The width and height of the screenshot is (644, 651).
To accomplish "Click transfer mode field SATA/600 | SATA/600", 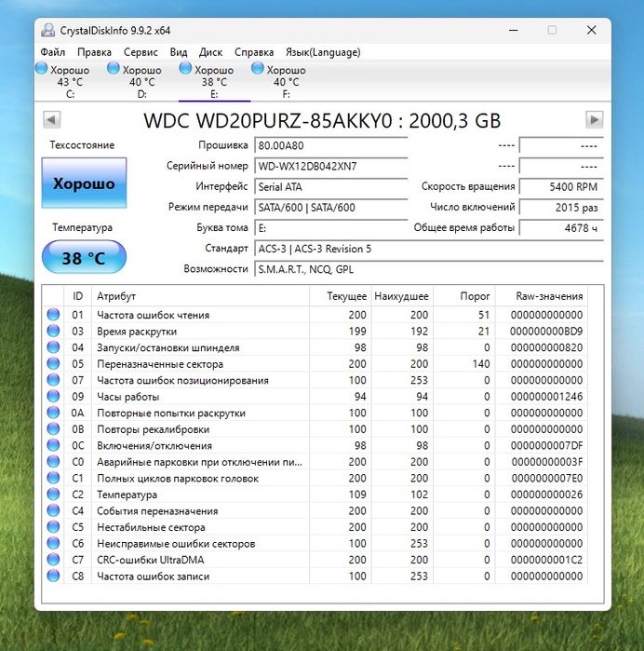I will point(330,207).
